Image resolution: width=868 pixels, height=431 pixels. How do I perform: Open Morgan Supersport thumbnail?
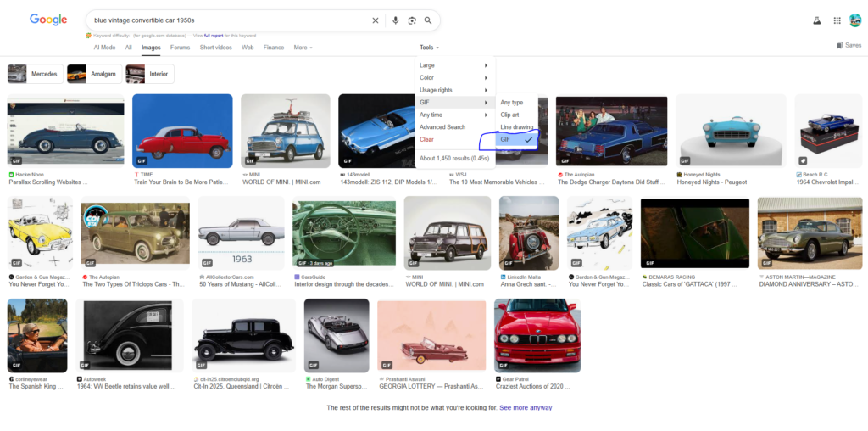(x=337, y=336)
